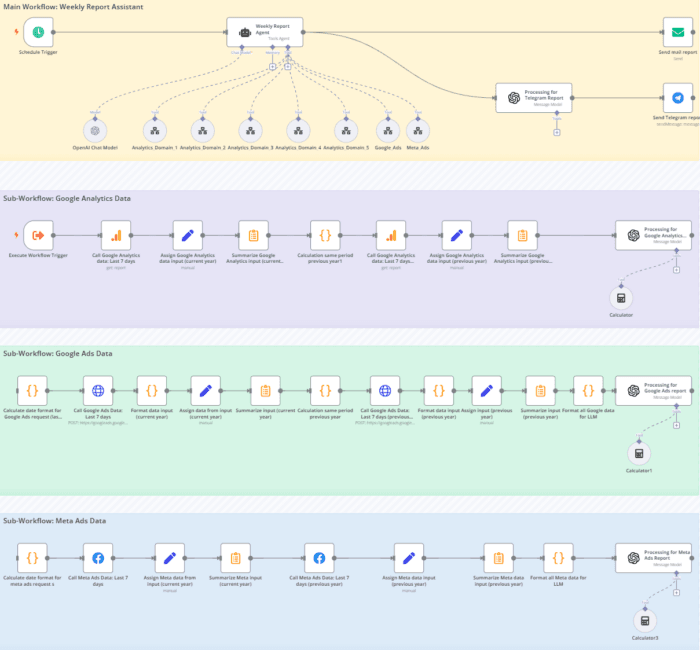
Task: Open the Processing for Google Analytics node
Action: pos(654,235)
